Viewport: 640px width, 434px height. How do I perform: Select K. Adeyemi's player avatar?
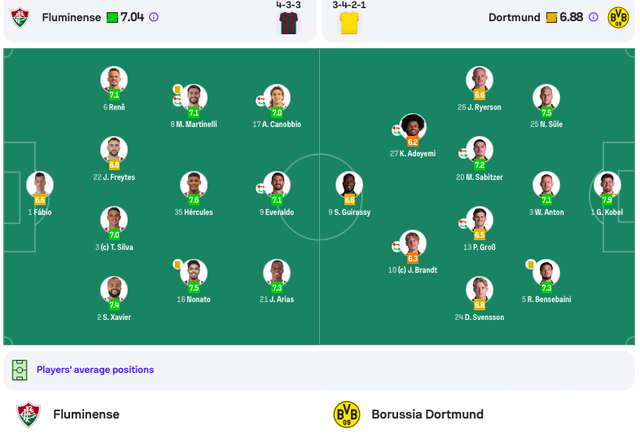pos(413,128)
